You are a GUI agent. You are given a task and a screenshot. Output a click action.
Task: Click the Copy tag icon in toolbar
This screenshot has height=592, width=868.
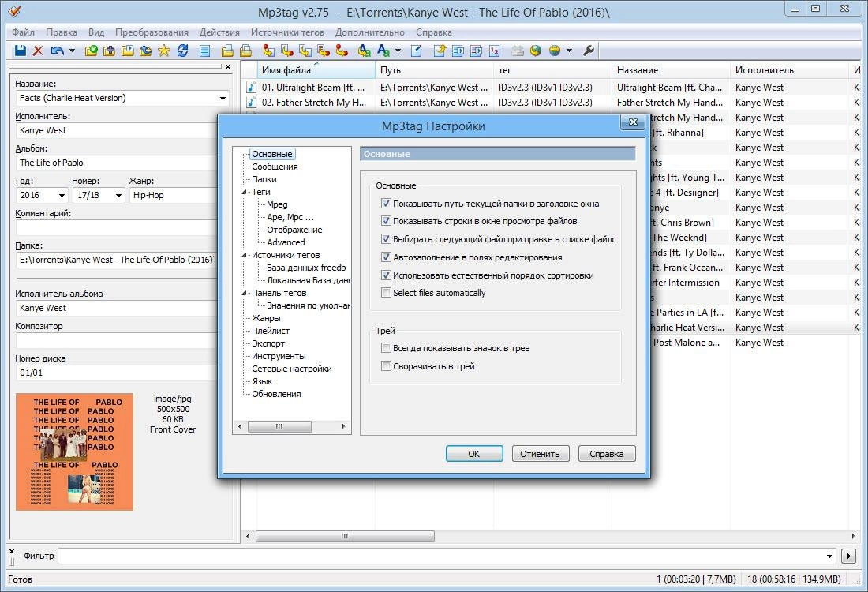[227, 51]
